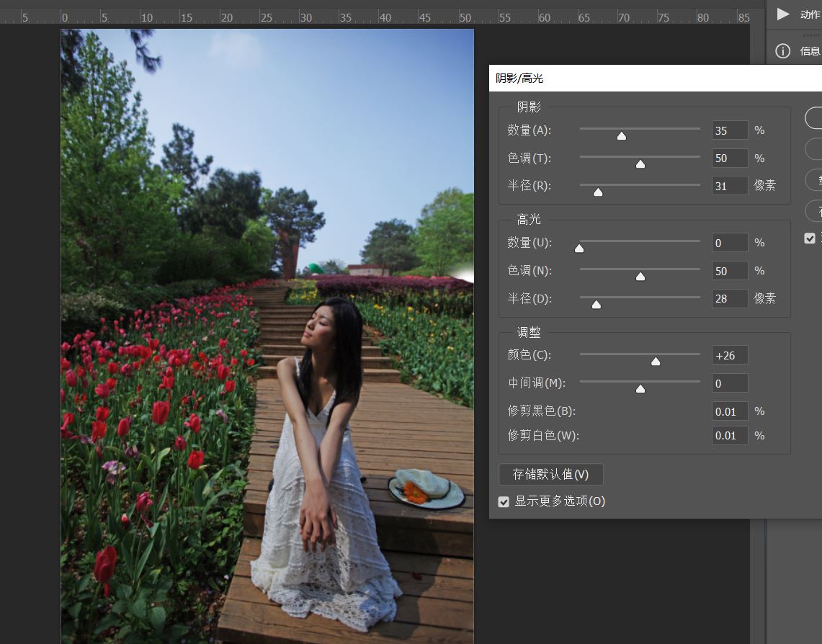Toggle the preview checkbox at dialog's right edge
The image size is (822, 644).
(810, 238)
